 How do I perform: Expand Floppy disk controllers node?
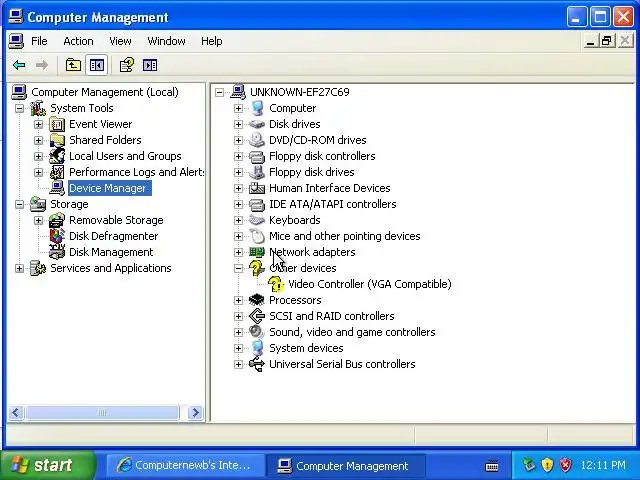point(238,156)
